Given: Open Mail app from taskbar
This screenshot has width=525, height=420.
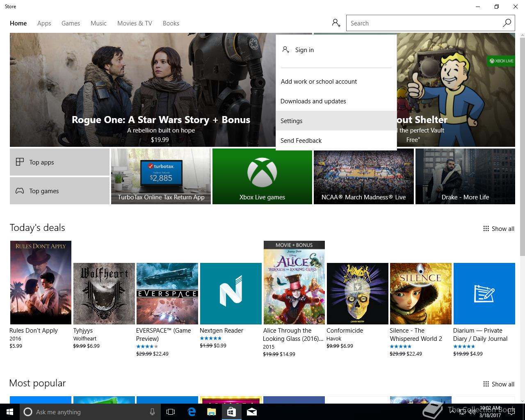Looking at the screenshot, I should tap(252, 412).
